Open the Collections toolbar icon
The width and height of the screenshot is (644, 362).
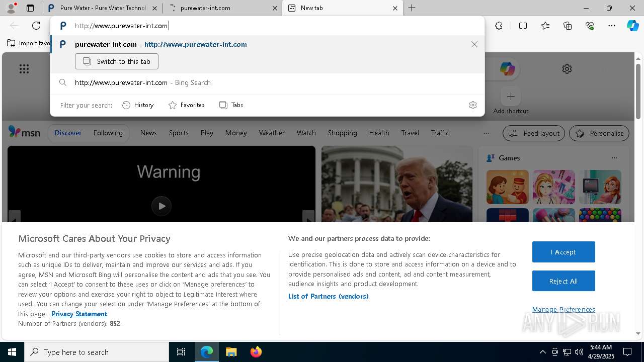(568, 26)
